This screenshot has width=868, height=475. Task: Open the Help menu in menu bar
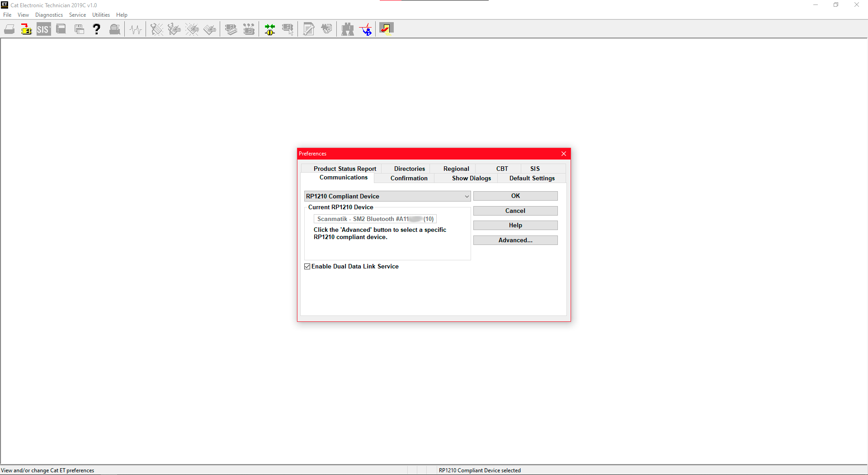(122, 15)
